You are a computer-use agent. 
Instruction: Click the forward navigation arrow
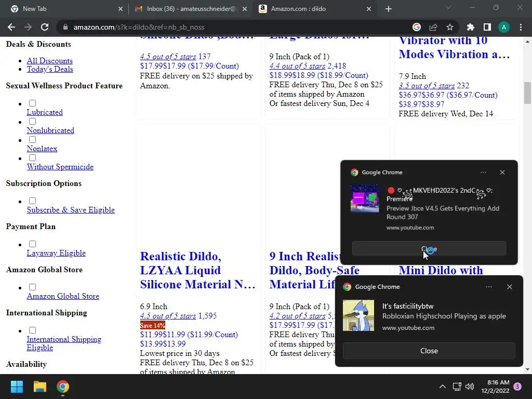pos(28,27)
